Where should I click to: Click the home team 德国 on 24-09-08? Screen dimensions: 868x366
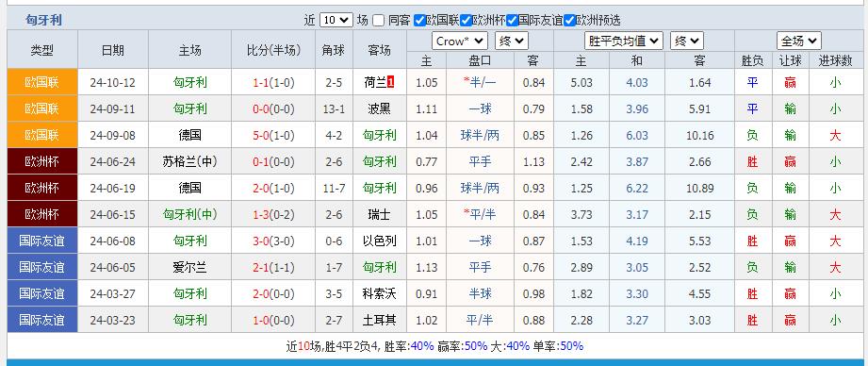189,135
